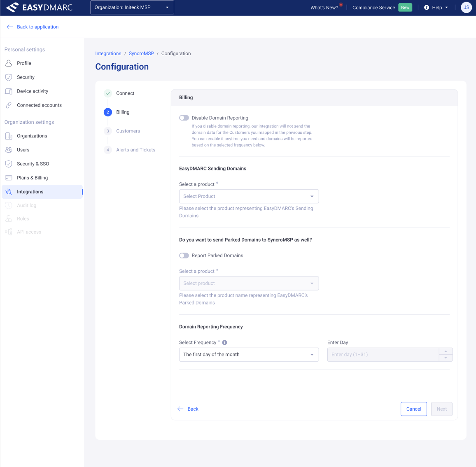Click the step 3 Customers circle
This screenshot has width=476, height=467.
point(108,131)
